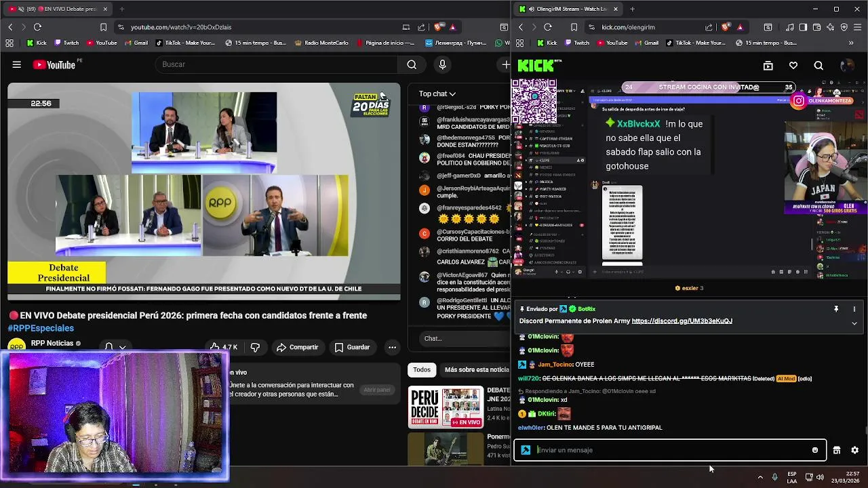Open browser music playlist icon

click(x=790, y=27)
